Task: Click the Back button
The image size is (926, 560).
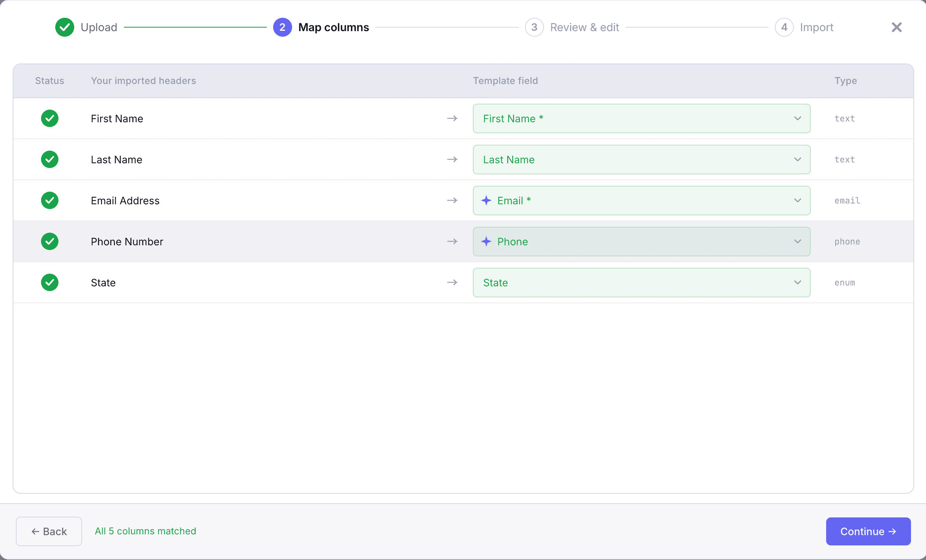Action: click(49, 531)
